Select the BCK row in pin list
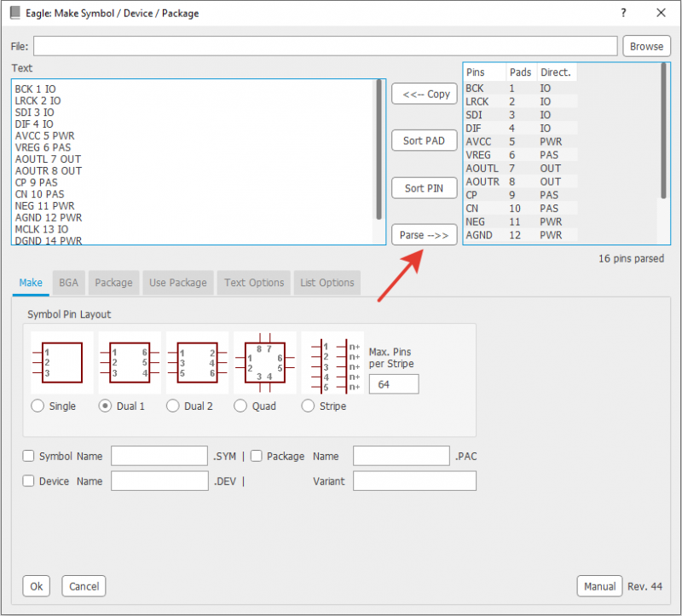This screenshot has height=616, width=682. pos(521,89)
